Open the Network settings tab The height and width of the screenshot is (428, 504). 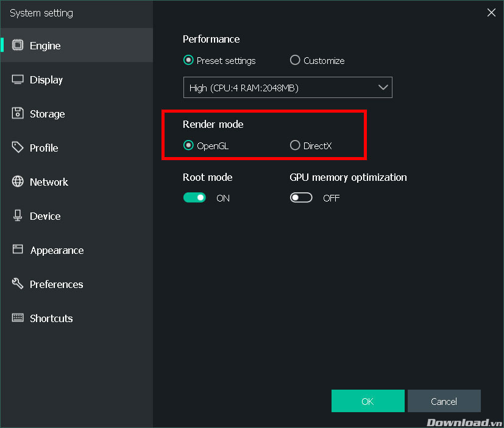77,181
